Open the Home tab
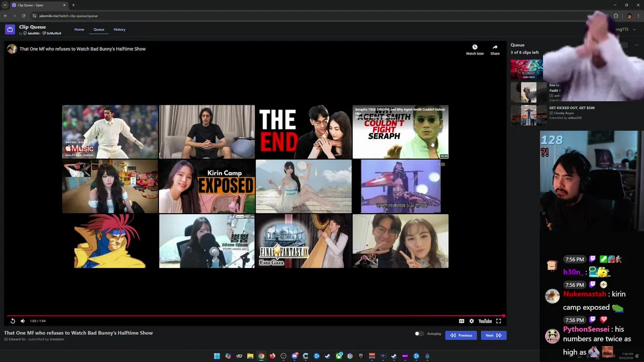This screenshot has height=362, width=644. (79, 30)
